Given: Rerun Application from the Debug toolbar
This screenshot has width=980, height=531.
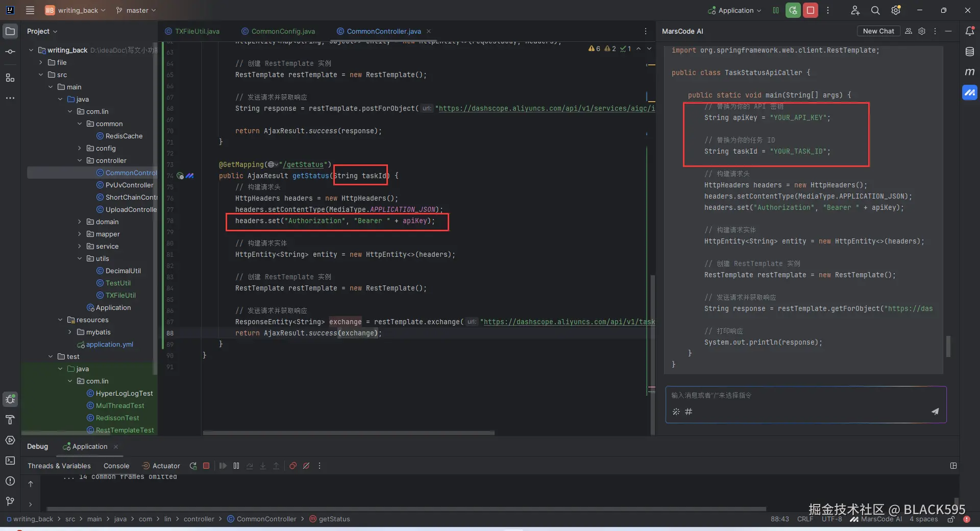Looking at the screenshot, I should [193, 466].
